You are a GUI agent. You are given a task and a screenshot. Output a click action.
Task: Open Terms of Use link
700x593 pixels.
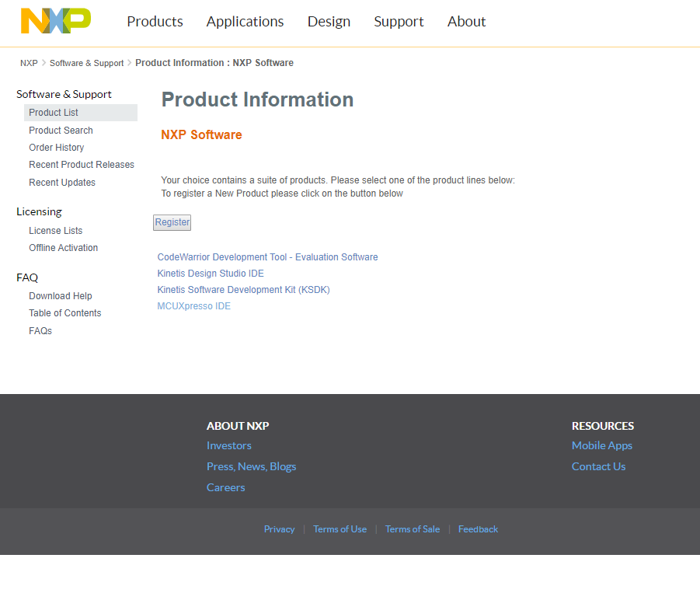pyautogui.click(x=340, y=529)
